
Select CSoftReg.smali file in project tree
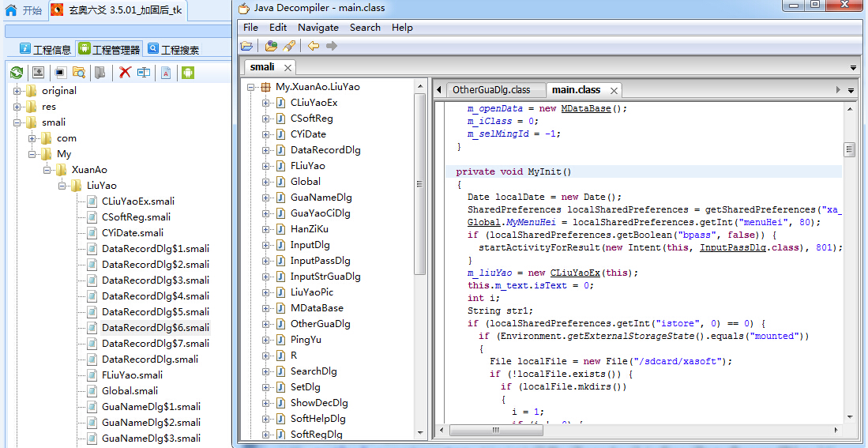pyautogui.click(x=136, y=217)
